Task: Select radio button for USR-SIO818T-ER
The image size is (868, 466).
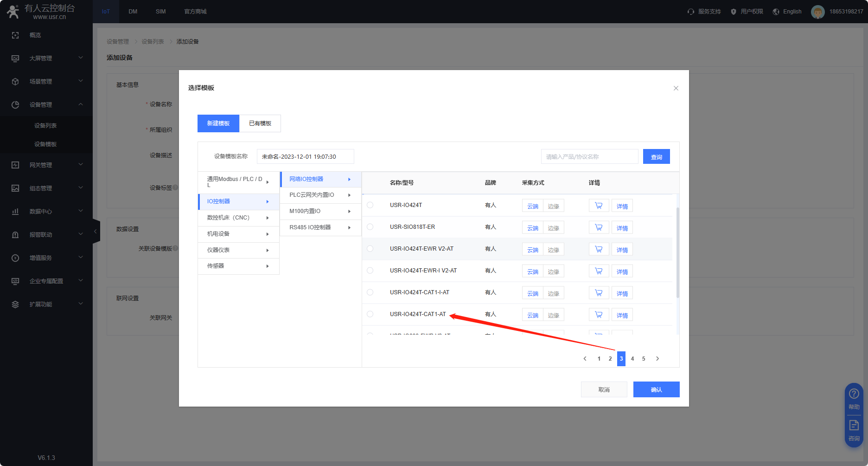Action: 370,227
